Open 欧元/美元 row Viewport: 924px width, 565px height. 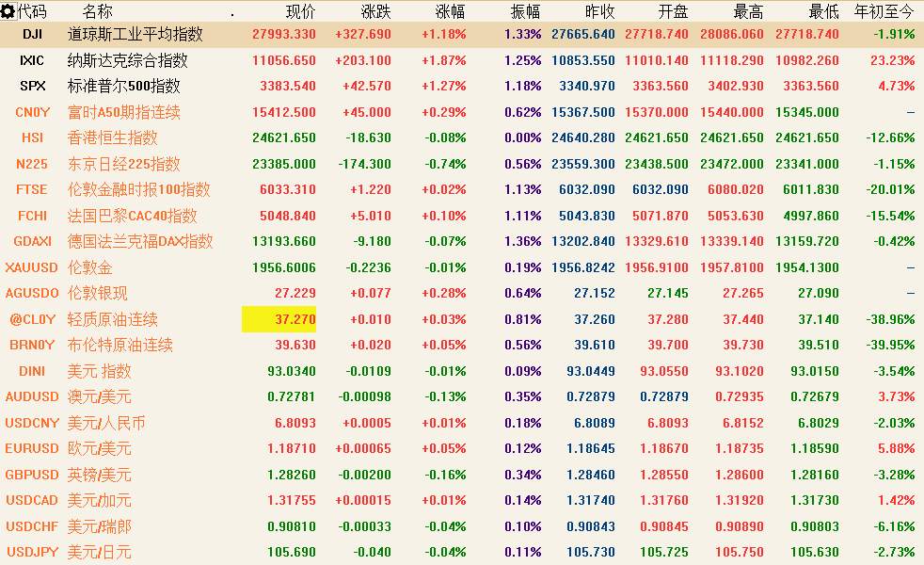(99, 449)
